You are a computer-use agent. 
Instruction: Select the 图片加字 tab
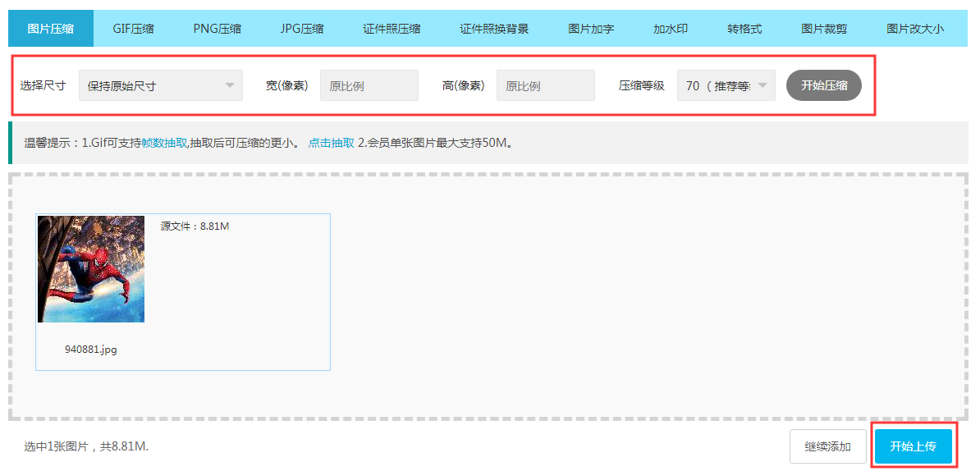(x=591, y=29)
